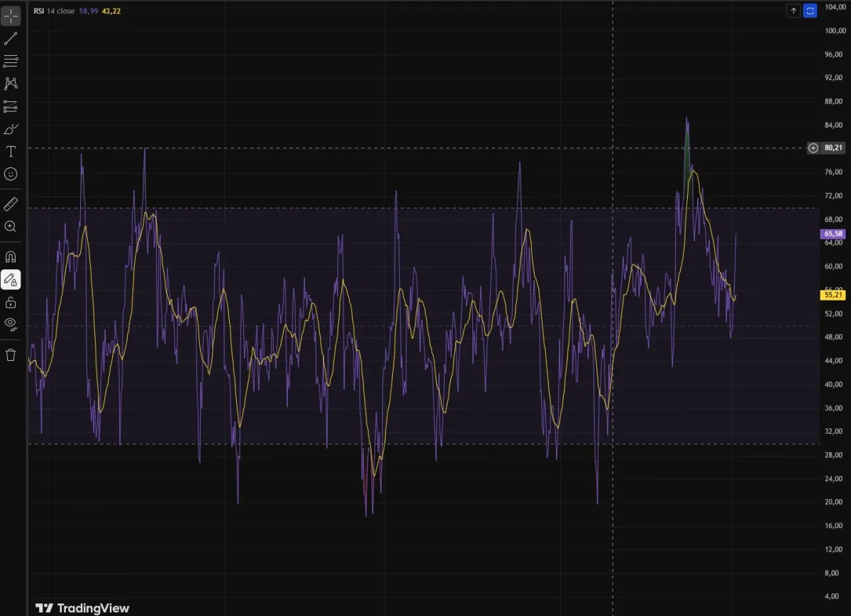This screenshot has width=851, height=616.
Task: Open the emoji icons tool
Action: tap(11, 174)
